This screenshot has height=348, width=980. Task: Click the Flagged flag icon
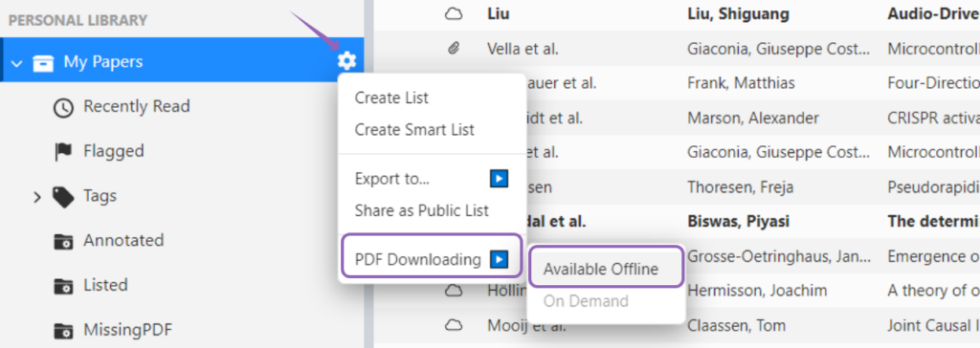(x=63, y=152)
